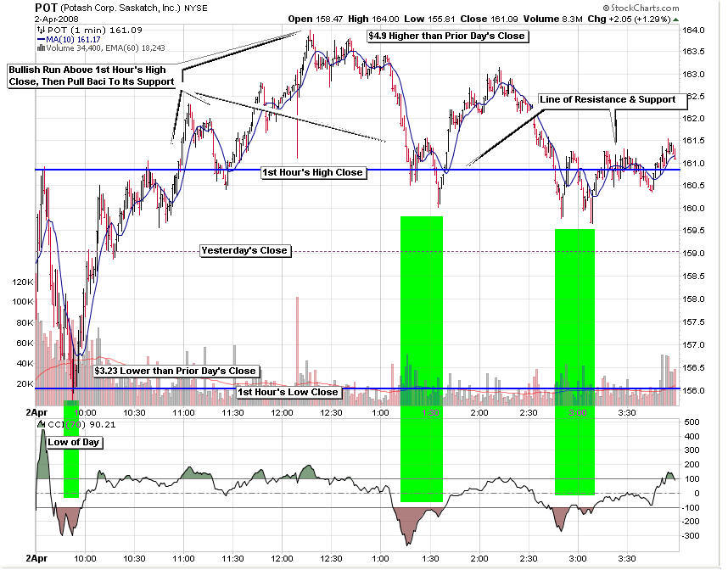Click the 160.0 price axis label

point(693,209)
